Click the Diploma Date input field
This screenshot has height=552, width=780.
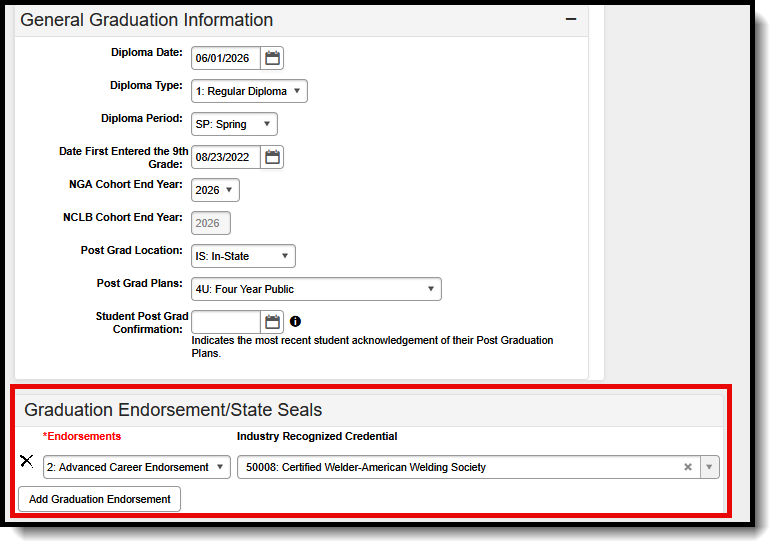point(226,58)
